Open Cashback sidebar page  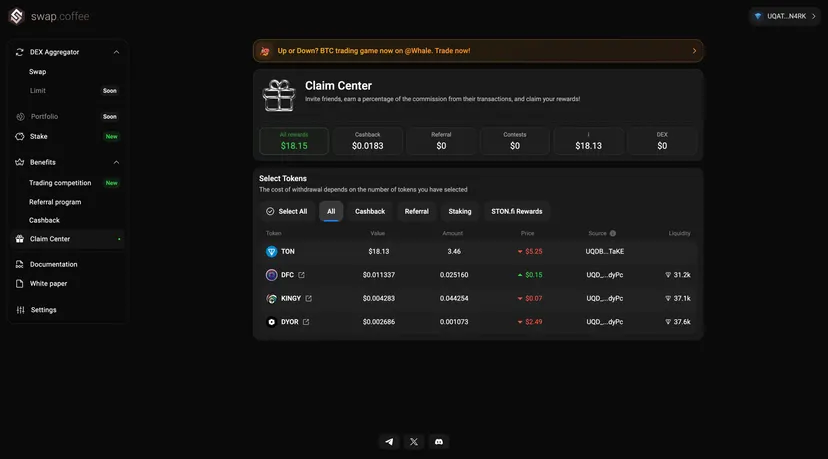click(44, 220)
